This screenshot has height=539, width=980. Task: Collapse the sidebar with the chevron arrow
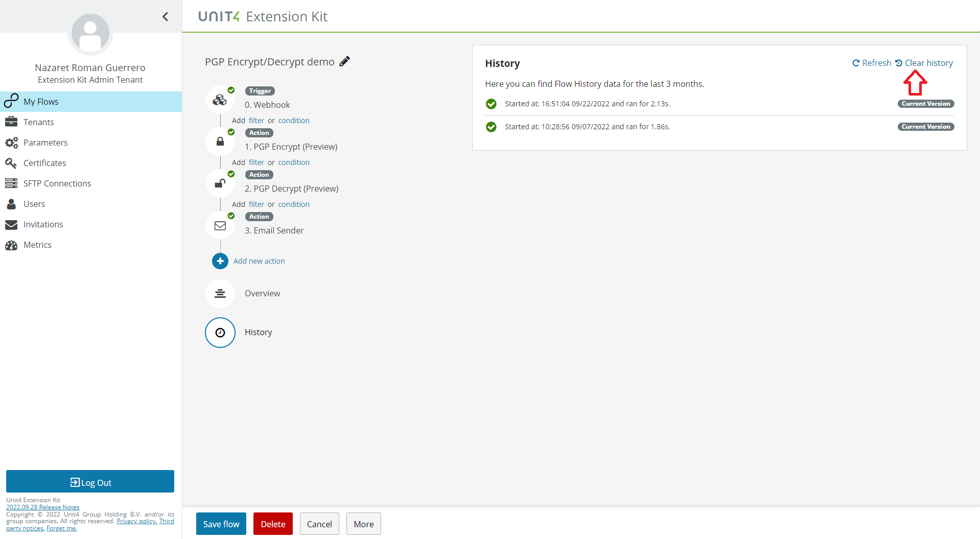click(165, 17)
